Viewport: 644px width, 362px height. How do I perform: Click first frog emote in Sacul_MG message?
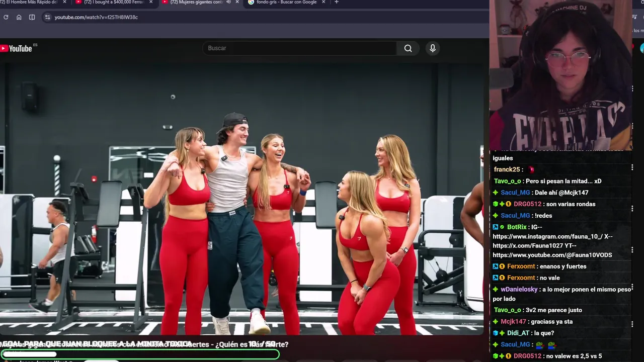pyautogui.click(x=539, y=344)
